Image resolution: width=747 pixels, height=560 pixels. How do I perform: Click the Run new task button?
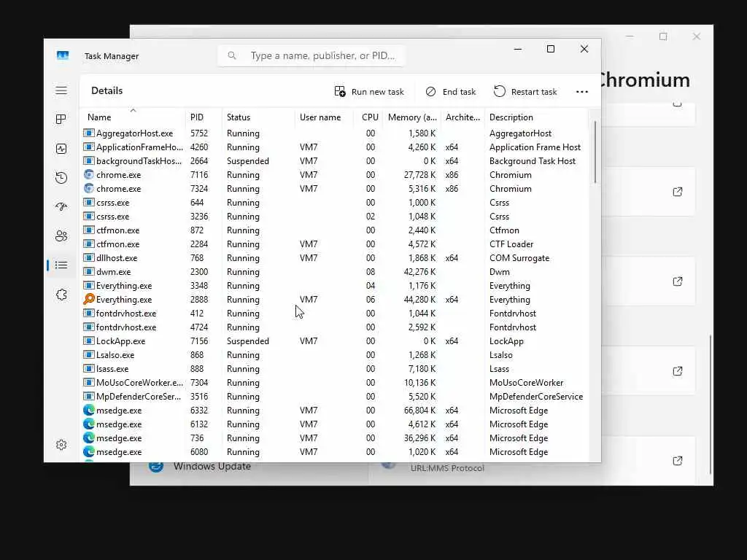point(369,91)
